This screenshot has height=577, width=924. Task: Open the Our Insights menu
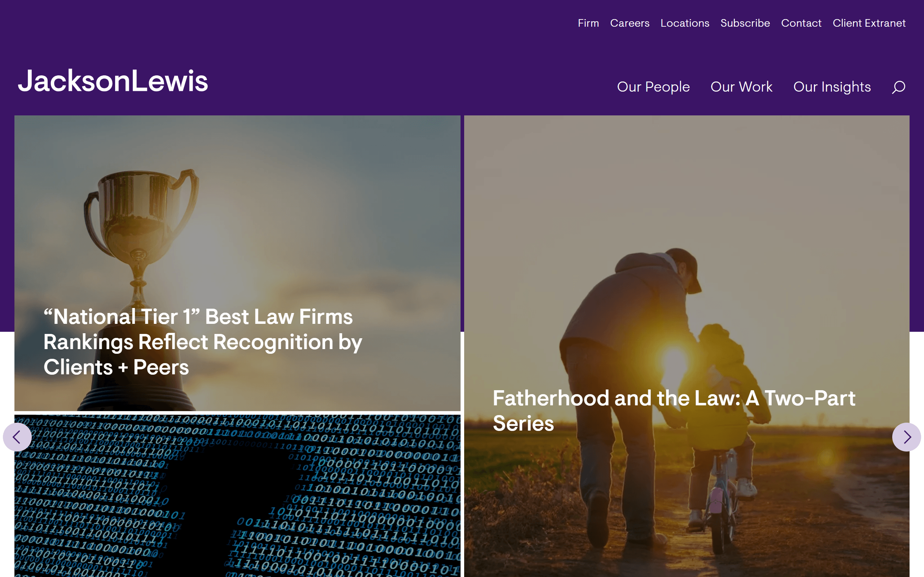pos(832,87)
